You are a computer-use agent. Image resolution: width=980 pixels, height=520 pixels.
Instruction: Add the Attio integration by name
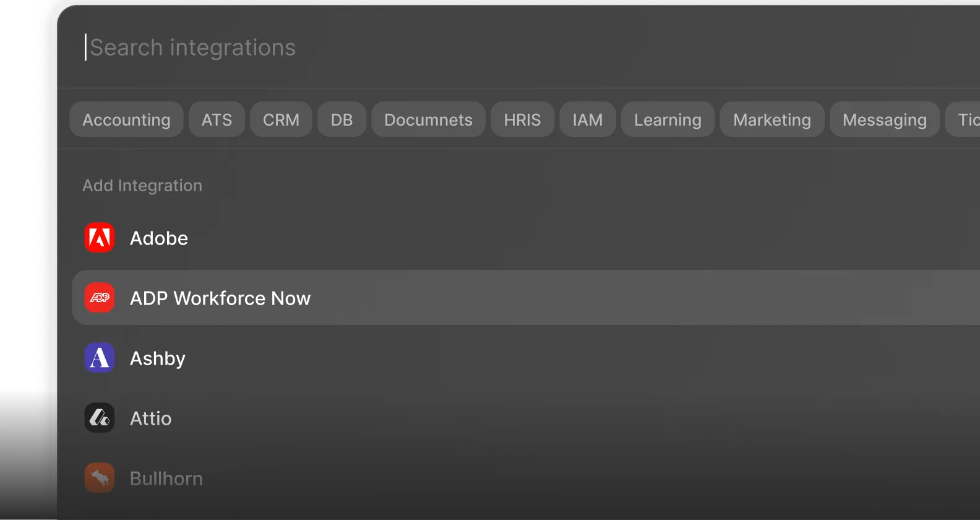(x=150, y=418)
